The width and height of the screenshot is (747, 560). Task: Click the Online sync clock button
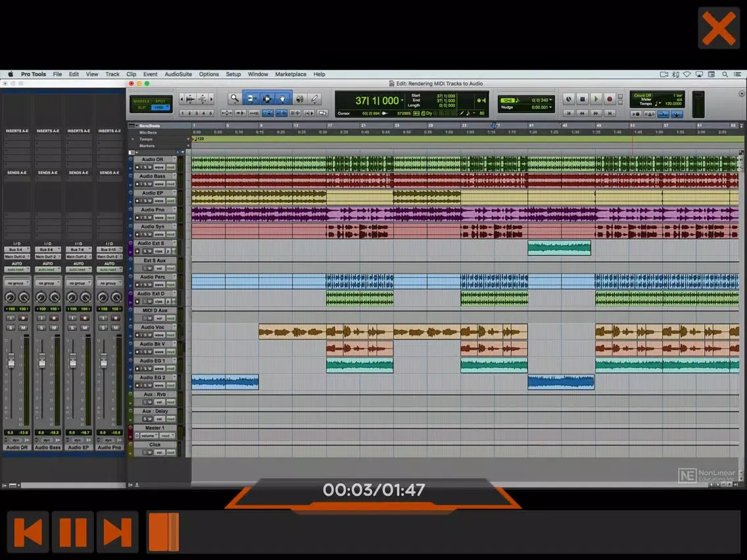point(568,99)
